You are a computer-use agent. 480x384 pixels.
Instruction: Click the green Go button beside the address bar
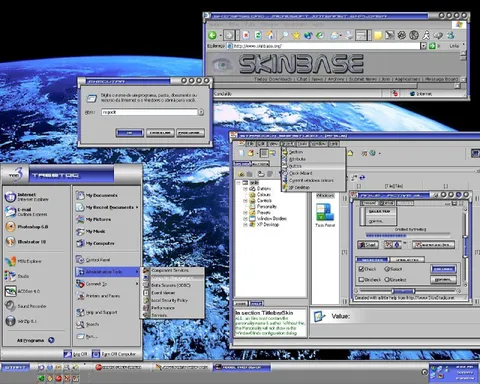coord(432,46)
